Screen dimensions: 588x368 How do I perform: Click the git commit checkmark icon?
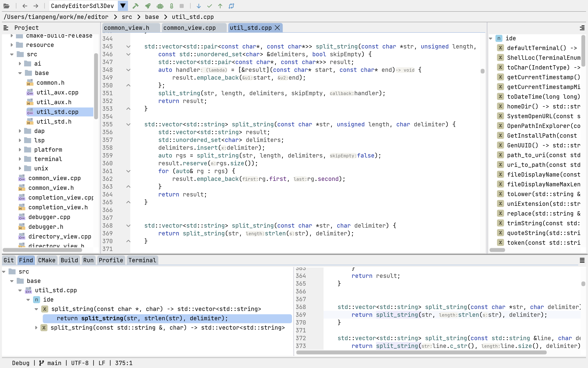point(209,6)
